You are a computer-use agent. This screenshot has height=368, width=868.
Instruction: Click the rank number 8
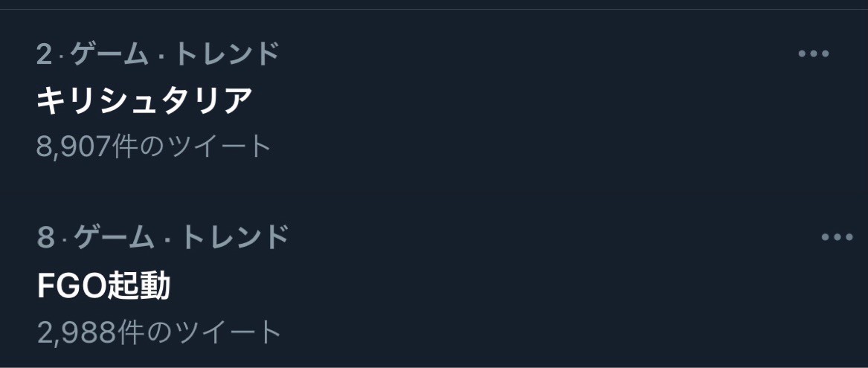point(46,237)
